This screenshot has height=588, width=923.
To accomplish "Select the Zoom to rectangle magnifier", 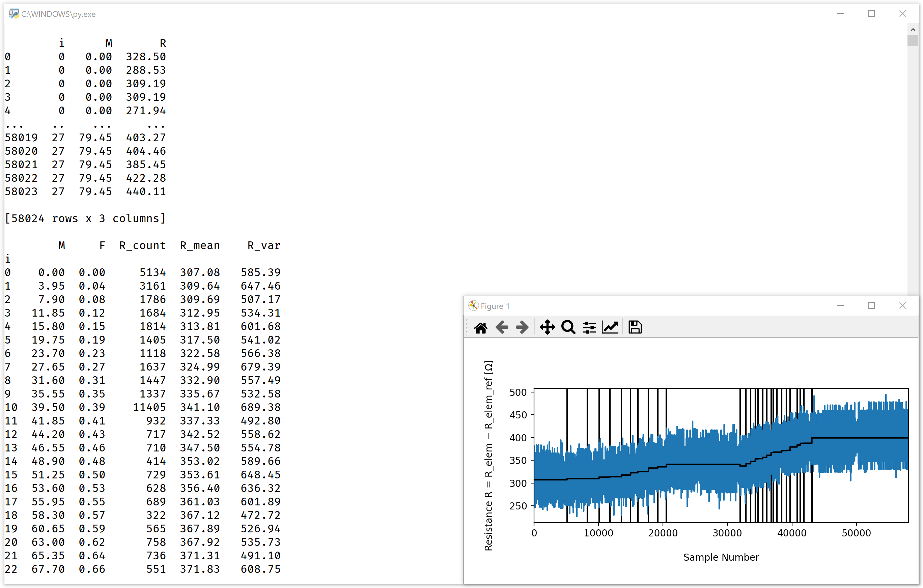I will point(568,327).
